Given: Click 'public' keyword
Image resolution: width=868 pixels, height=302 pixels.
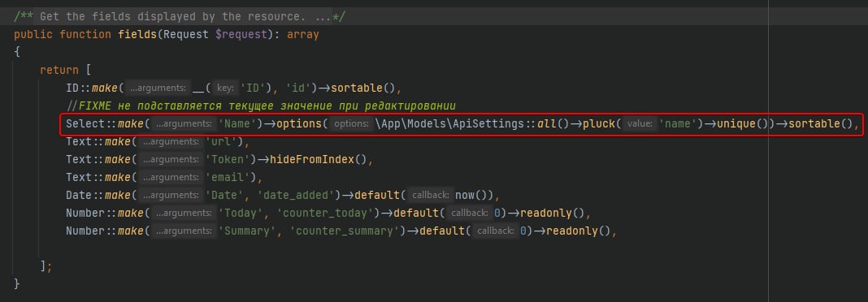Looking at the screenshot, I should point(33,34).
